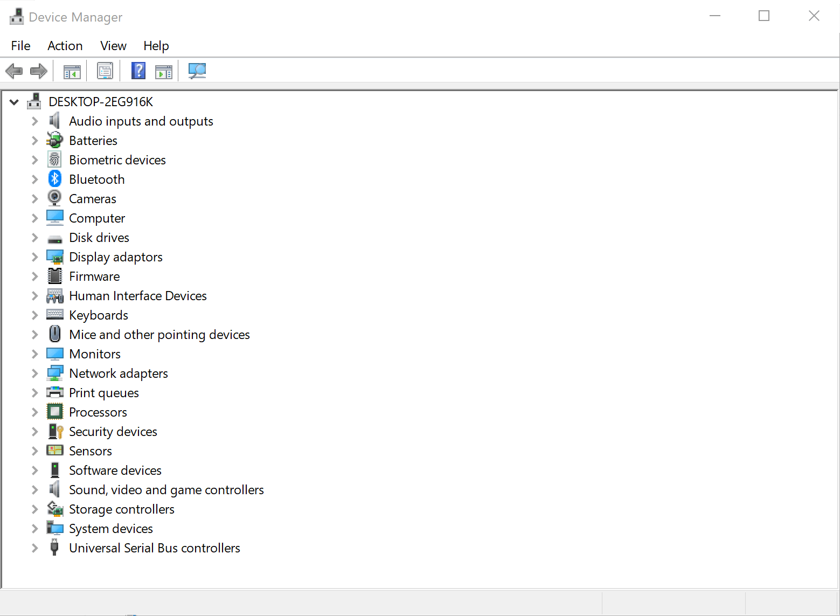Select the Biometric devices label
This screenshot has height=616, width=840.
pyautogui.click(x=117, y=160)
